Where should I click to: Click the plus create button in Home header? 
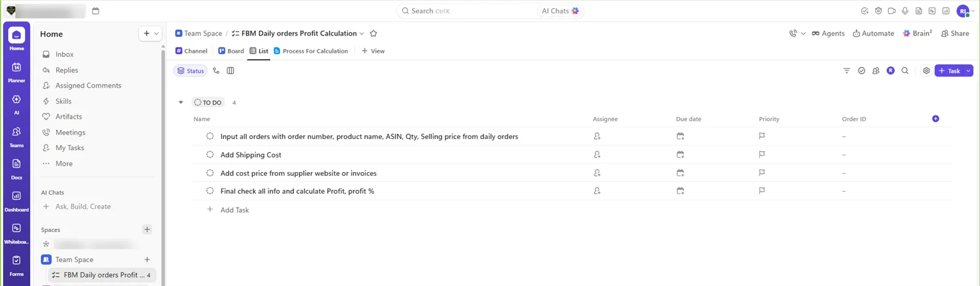coord(146,34)
